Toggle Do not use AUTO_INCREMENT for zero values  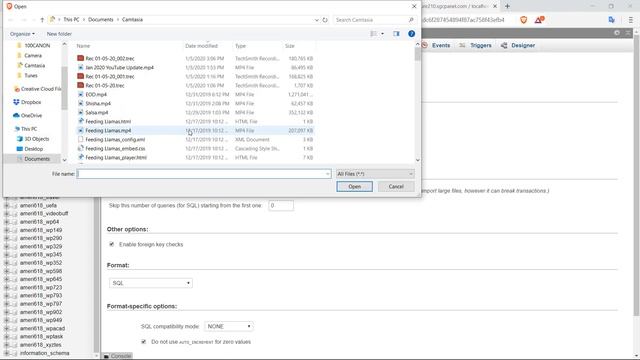tap(143, 342)
